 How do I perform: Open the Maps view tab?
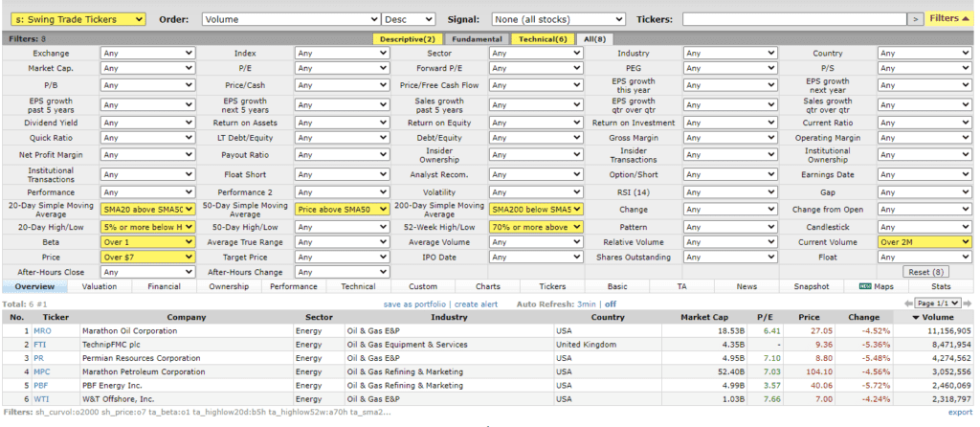tap(877, 286)
